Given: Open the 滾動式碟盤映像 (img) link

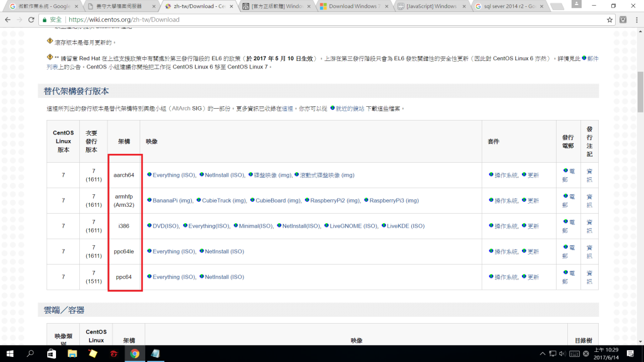Looking at the screenshot, I should (x=326, y=175).
